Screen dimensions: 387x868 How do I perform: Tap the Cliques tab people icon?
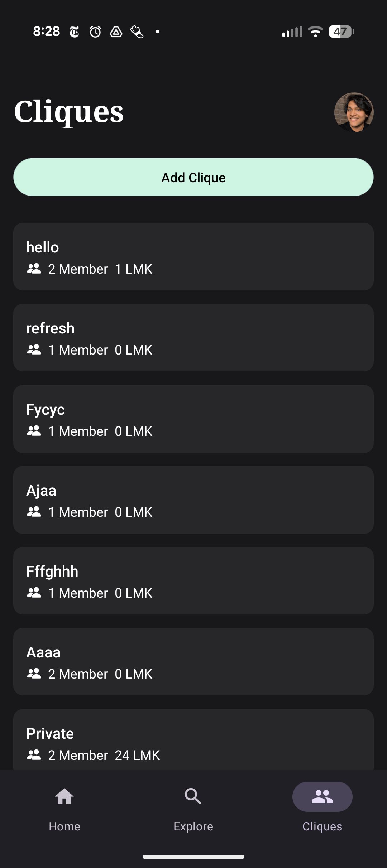click(x=322, y=797)
